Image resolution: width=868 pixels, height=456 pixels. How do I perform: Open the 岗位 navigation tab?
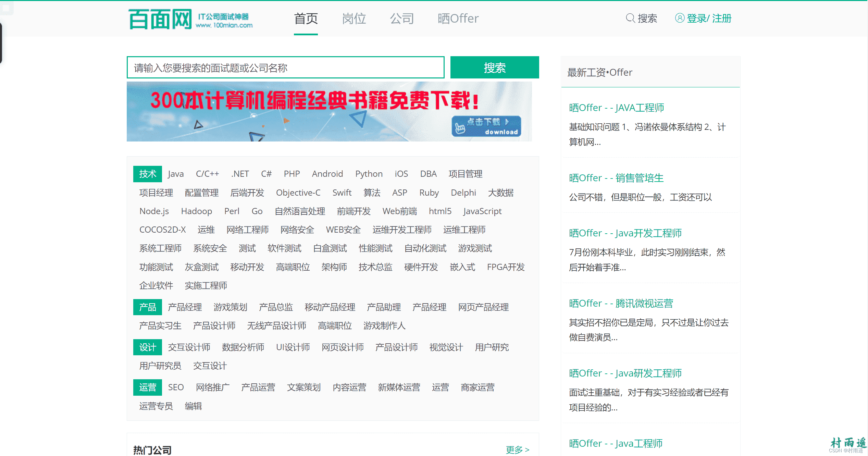point(354,19)
